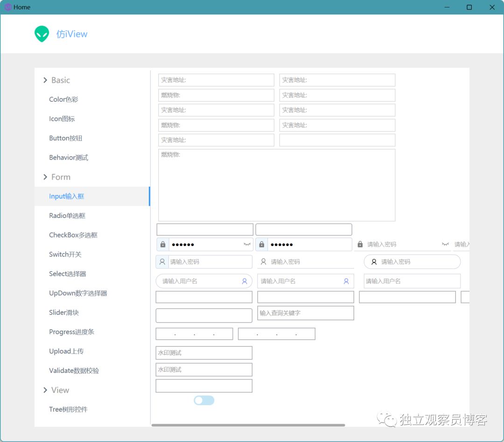
Task: Click the 仿iView title link
Action: click(73, 34)
